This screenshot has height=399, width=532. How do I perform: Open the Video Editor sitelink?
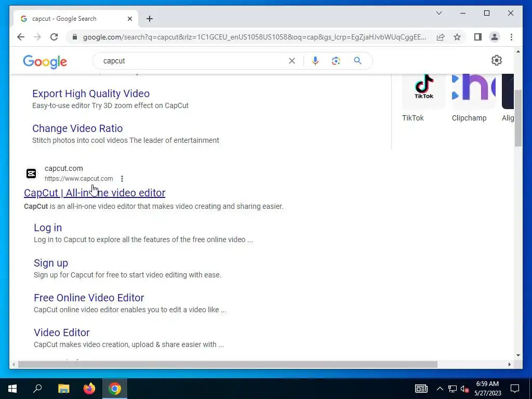[62, 332]
